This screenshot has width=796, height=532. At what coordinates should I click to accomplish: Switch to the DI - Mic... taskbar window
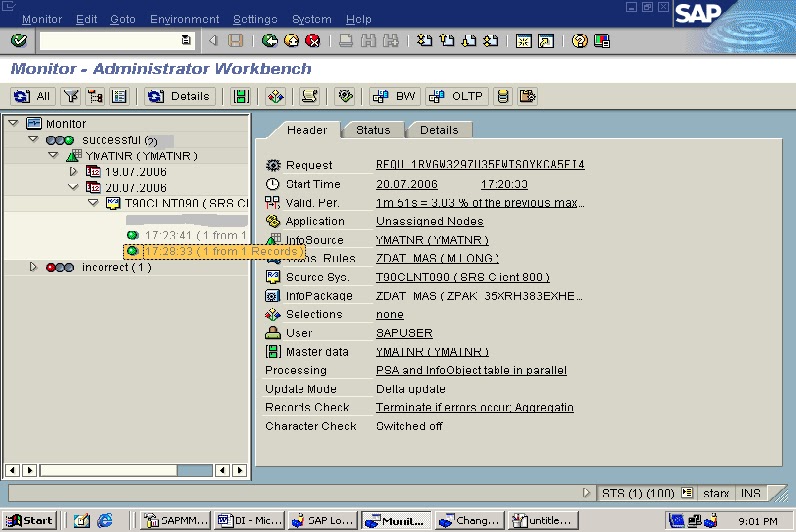(249, 520)
